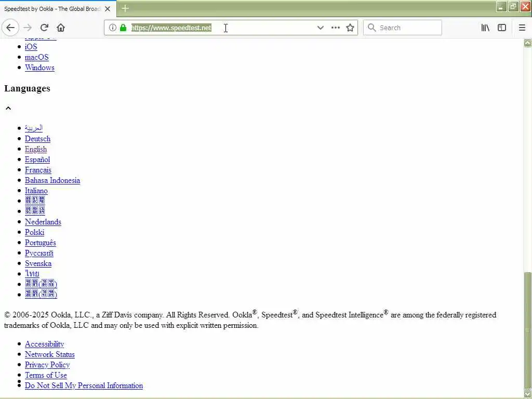This screenshot has height=399, width=532.
Task: Open the macOS app link
Action: click(x=37, y=57)
